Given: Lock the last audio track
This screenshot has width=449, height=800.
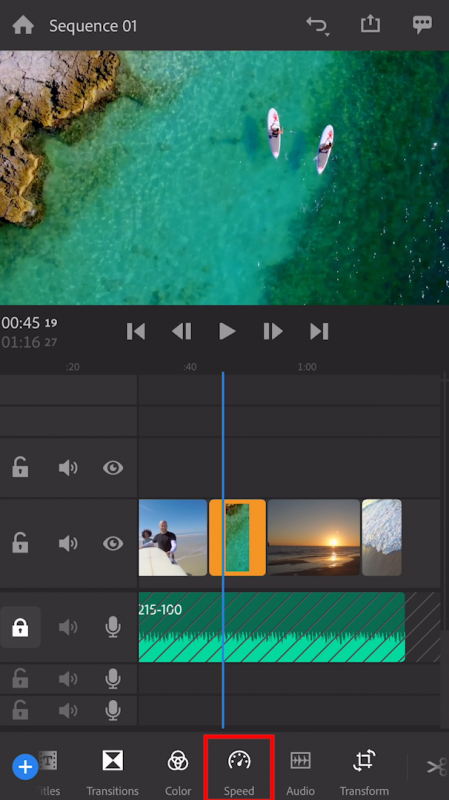Looking at the screenshot, I should 20,710.
